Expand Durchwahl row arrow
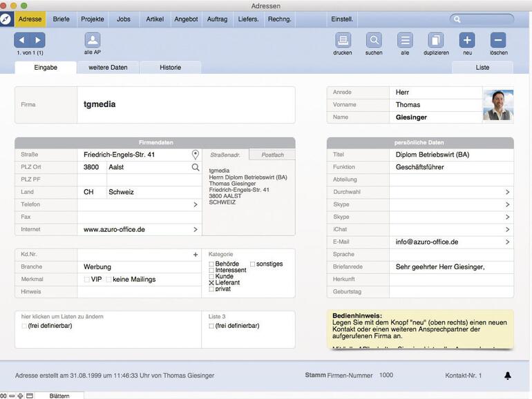The image size is (532, 399). (507, 192)
